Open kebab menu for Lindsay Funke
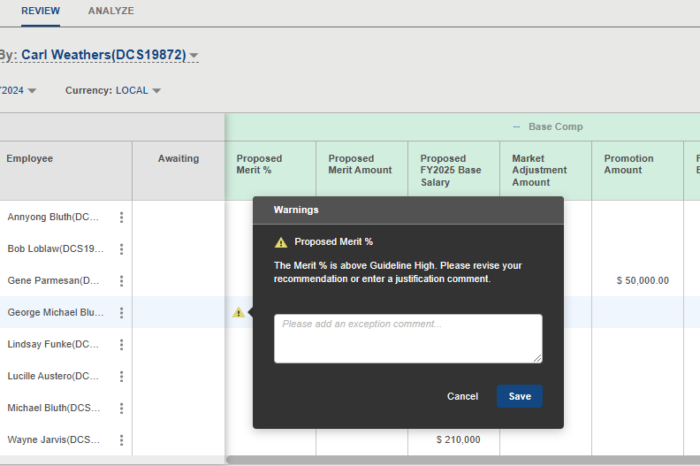This screenshot has width=700, height=466. click(122, 345)
